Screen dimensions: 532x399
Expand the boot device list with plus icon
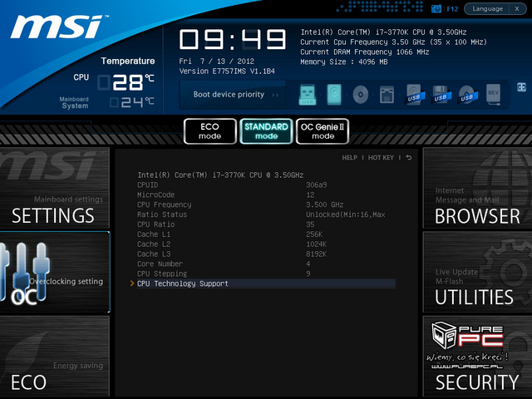pyautogui.click(x=521, y=87)
